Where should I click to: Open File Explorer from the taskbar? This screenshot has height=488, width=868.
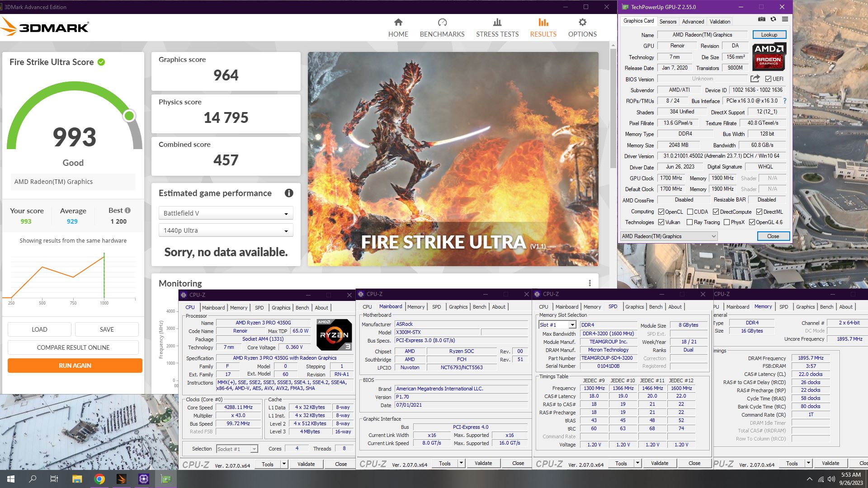click(x=77, y=479)
